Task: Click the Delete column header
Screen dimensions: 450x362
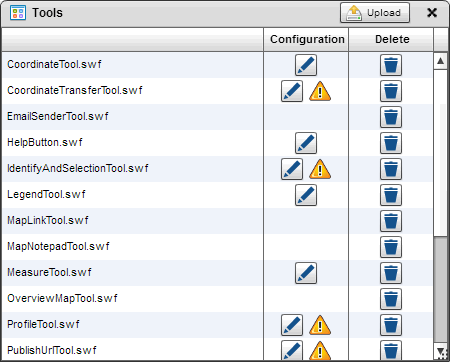Action: pyautogui.click(x=391, y=39)
